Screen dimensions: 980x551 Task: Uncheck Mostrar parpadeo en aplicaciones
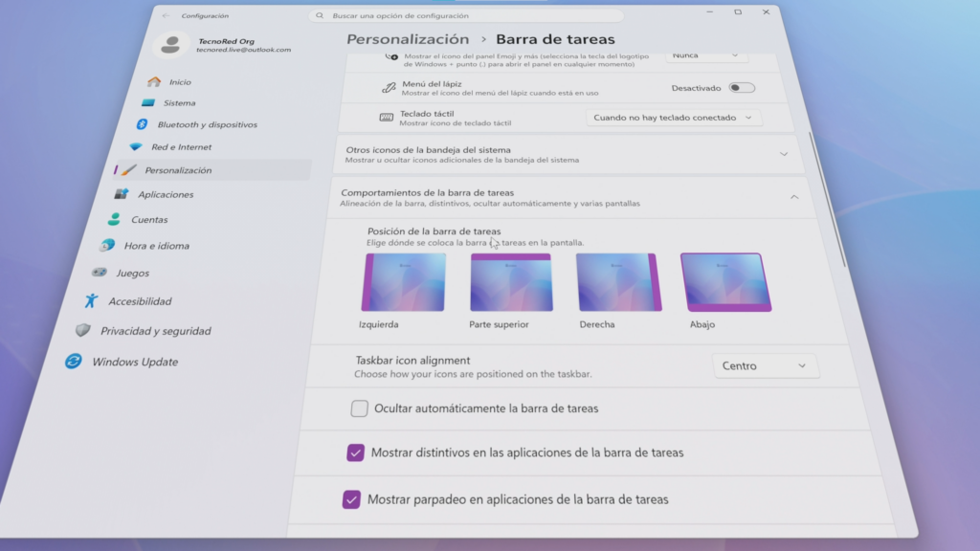coord(351,499)
